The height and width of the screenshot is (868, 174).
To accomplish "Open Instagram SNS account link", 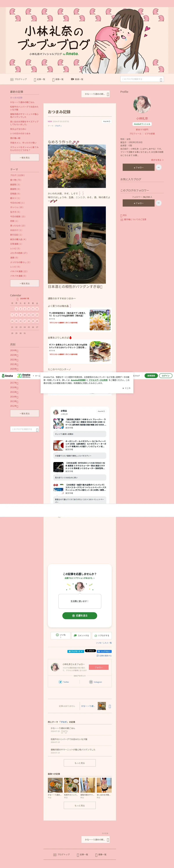I will [x=96, y=682].
